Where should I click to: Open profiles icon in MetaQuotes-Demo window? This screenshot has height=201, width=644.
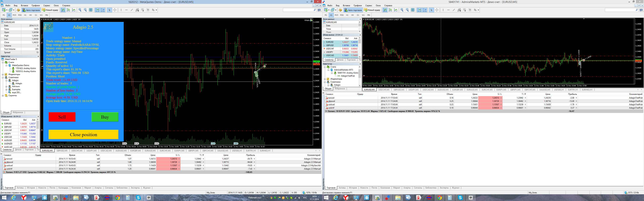click(x=10, y=10)
